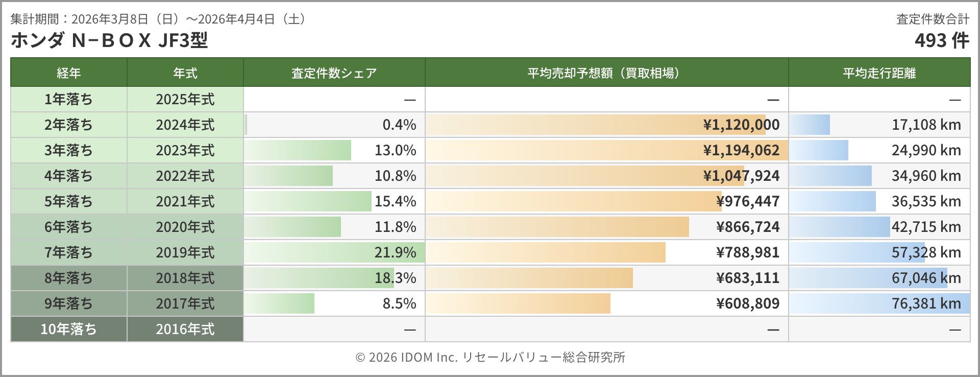Click the 21.9% share bar value
The width and height of the screenshot is (980, 377).
(x=395, y=252)
